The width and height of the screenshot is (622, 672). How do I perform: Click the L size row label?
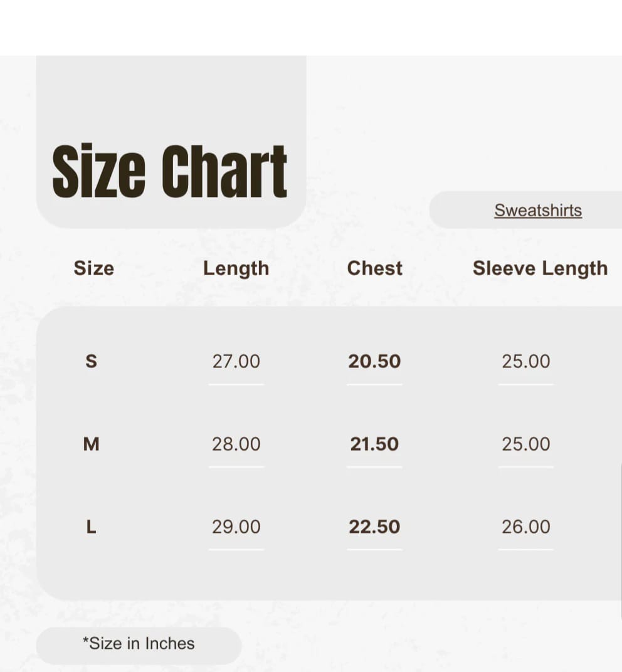click(x=91, y=527)
